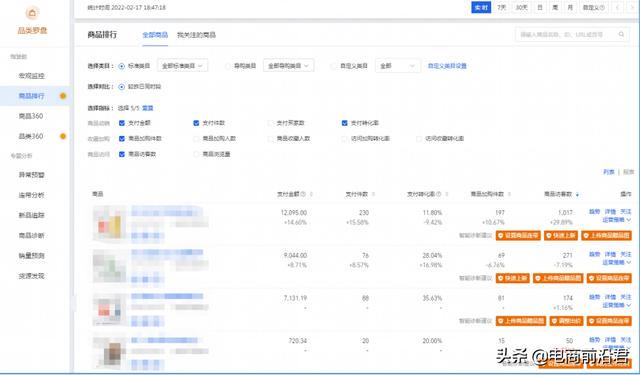
Task: Switch to the 我关注的商品 tab
Action: coord(196,35)
